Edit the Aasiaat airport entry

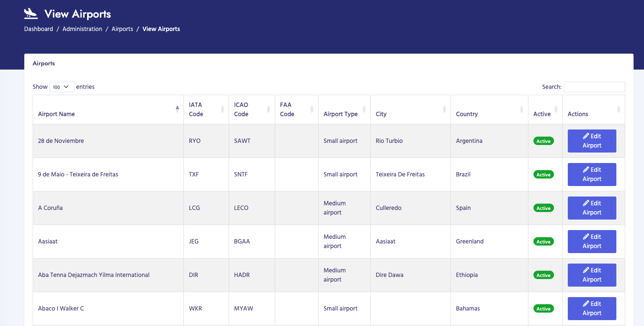(x=592, y=241)
